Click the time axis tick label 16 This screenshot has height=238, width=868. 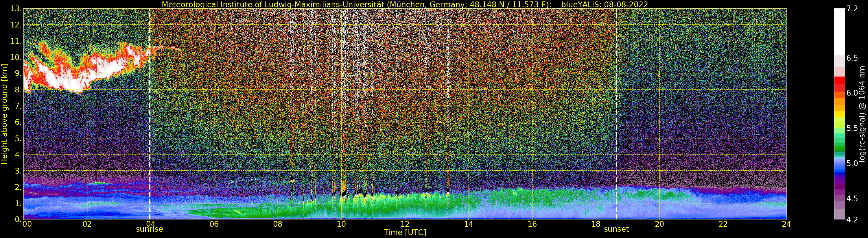pyautogui.click(x=532, y=224)
